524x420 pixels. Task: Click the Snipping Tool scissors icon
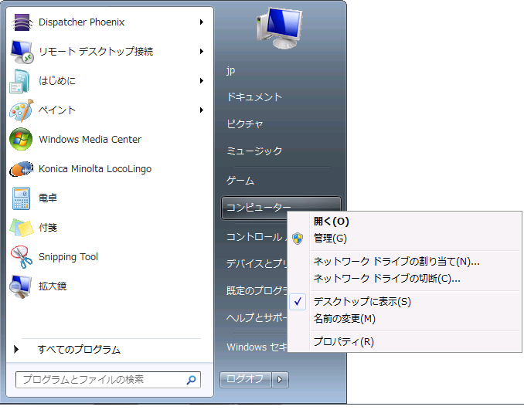click(22, 257)
